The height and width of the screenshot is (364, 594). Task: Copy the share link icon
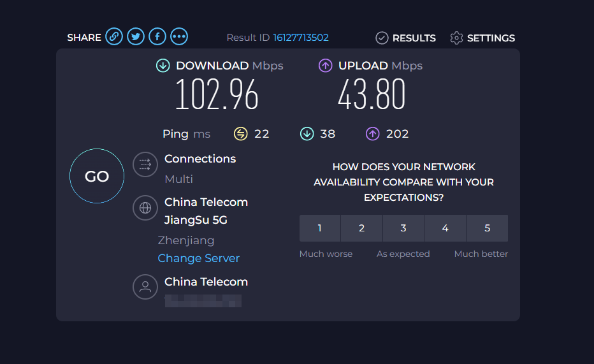[x=114, y=36]
